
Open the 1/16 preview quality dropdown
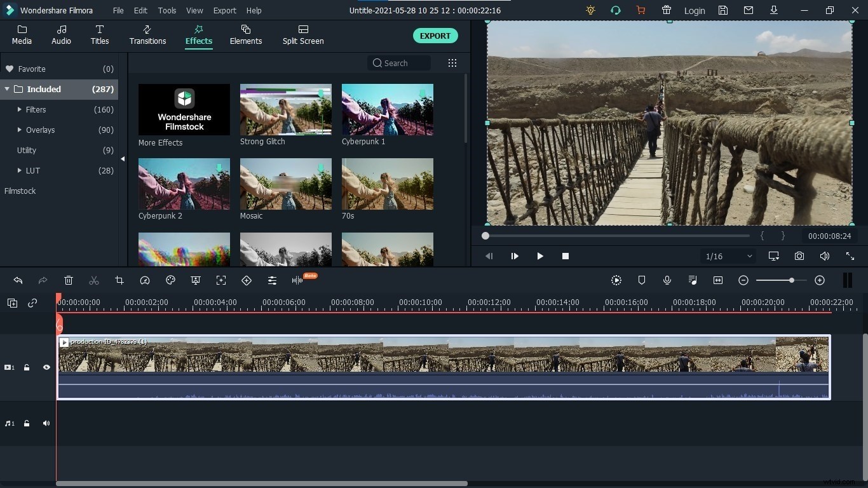[727, 256]
